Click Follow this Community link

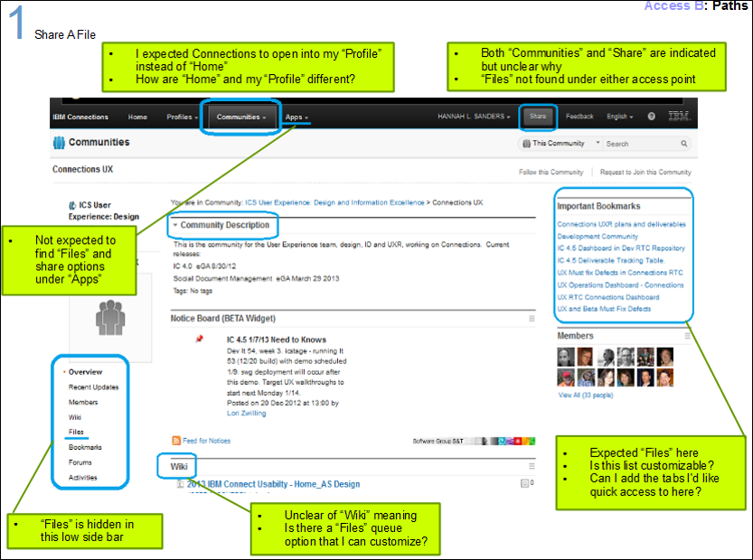point(551,172)
